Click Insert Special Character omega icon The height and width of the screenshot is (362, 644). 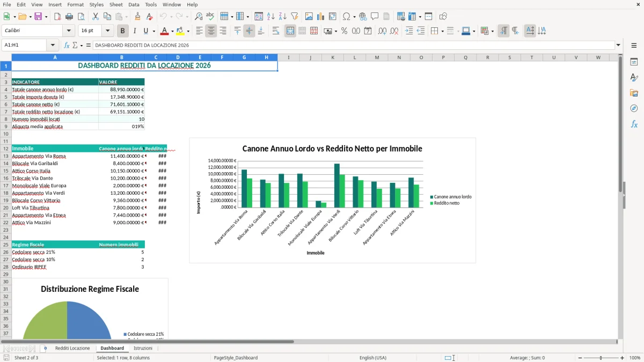pyautogui.click(x=347, y=17)
